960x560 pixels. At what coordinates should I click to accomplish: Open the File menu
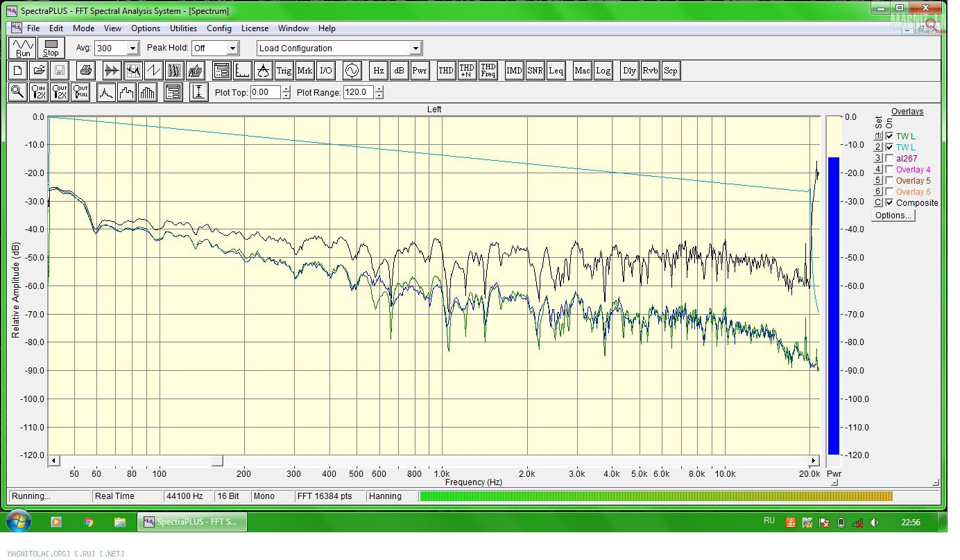point(33,28)
